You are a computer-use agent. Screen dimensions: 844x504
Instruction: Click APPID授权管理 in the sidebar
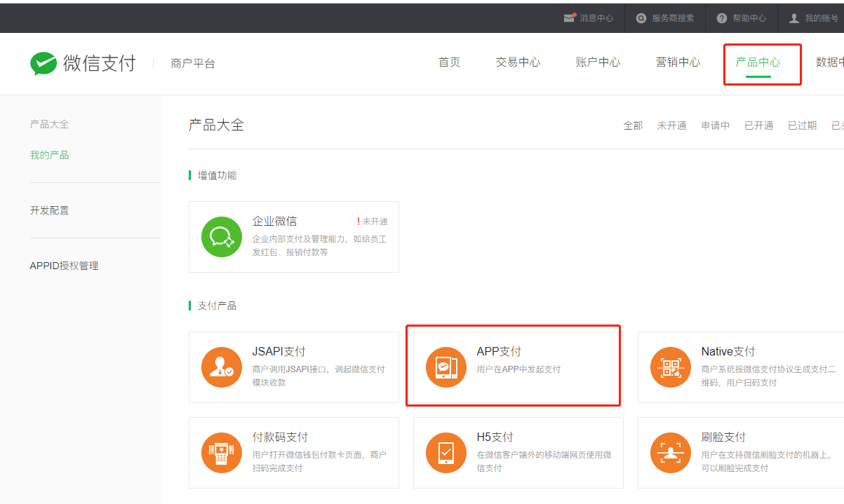(64, 266)
